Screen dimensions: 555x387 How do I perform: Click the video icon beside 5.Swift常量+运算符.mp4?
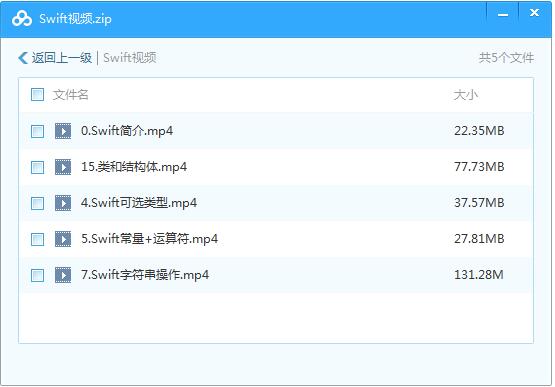[x=63, y=239]
